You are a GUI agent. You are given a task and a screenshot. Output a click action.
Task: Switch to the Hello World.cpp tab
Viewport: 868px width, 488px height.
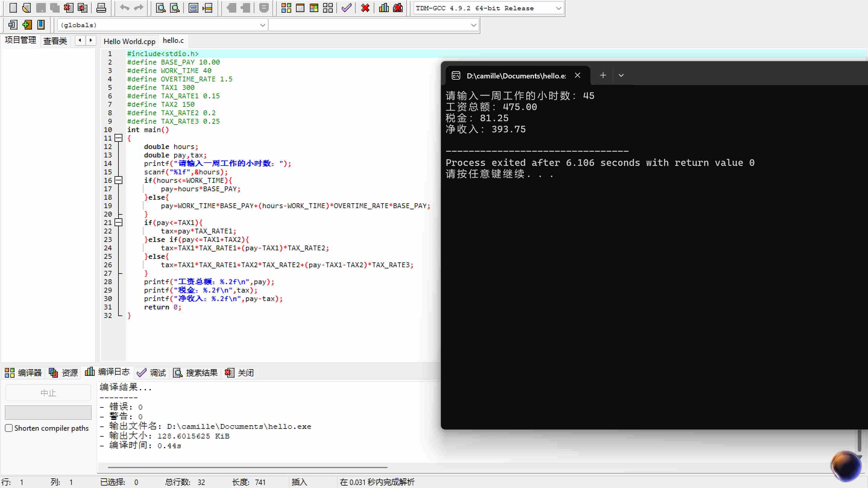tap(129, 41)
